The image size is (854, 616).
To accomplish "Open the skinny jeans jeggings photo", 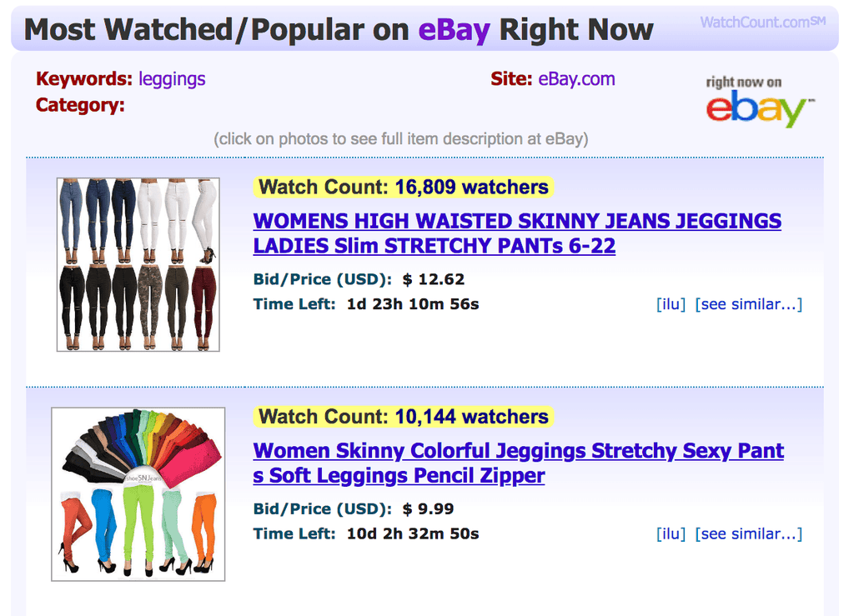I will pyautogui.click(x=138, y=264).
